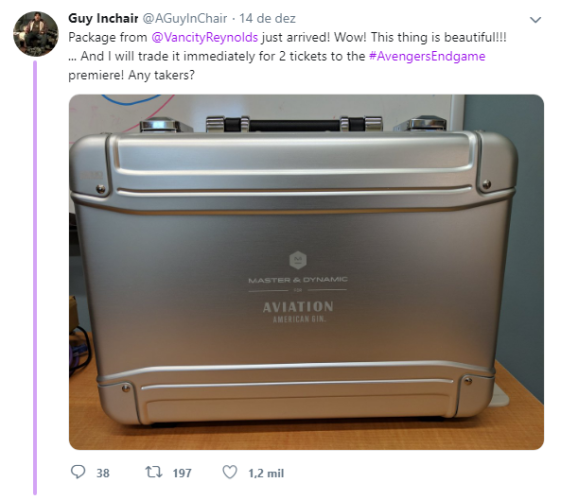The image size is (578, 500).
Task: Click the purple thread connector line
Action: [x=35, y=278]
